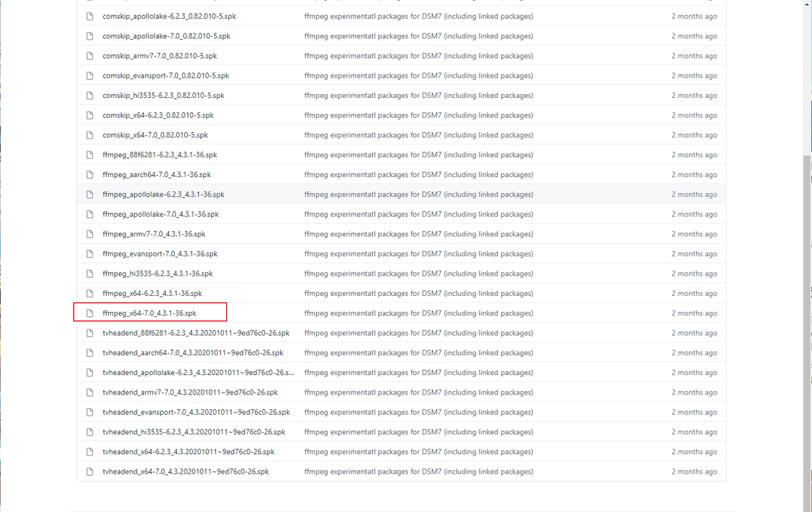Click file icon beside comskip_x64-6.2.3_0.82.010-5.spk

pos(90,115)
